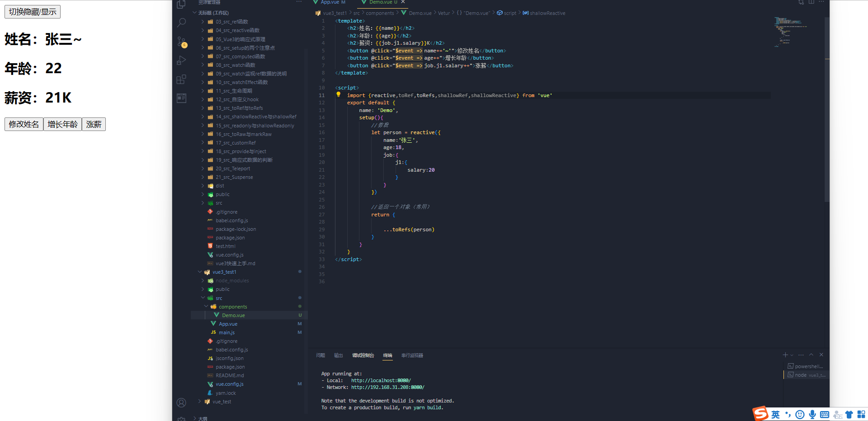The image size is (868, 421).
Task: Click the lightbulb code action on line 11
Action: 338,95
